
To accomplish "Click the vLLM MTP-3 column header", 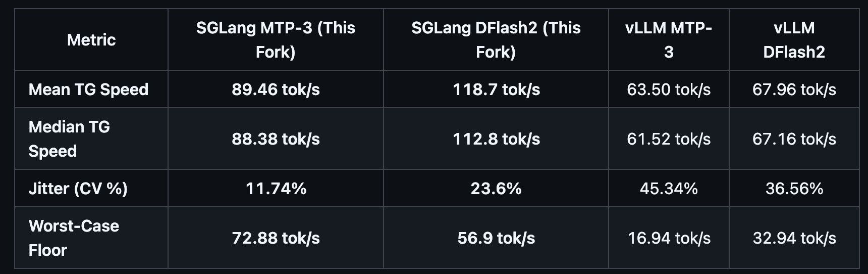I will (x=669, y=39).
